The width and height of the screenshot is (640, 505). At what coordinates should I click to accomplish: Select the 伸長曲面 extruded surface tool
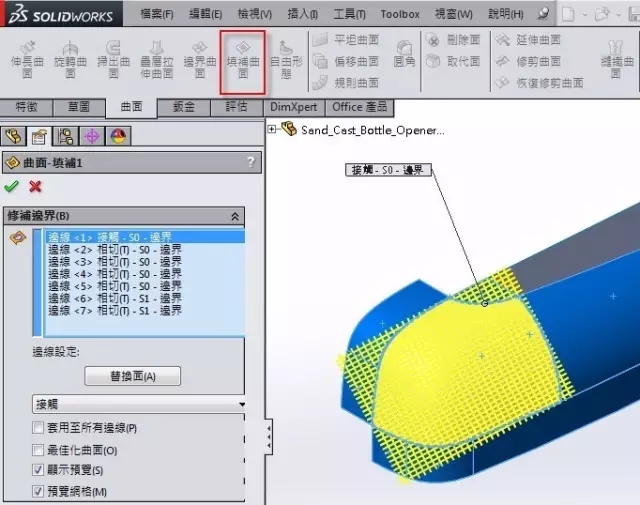point(27,60)
